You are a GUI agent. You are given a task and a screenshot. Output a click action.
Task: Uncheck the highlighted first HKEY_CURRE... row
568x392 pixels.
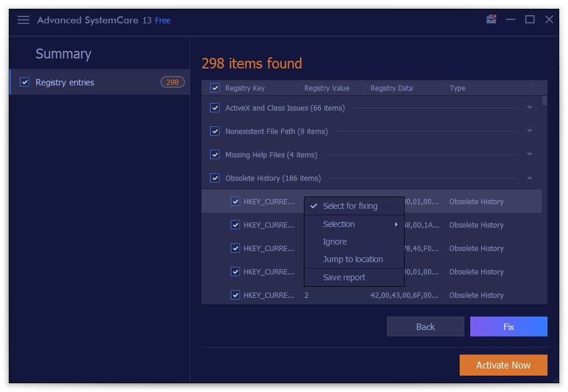(x=235, y=202)
